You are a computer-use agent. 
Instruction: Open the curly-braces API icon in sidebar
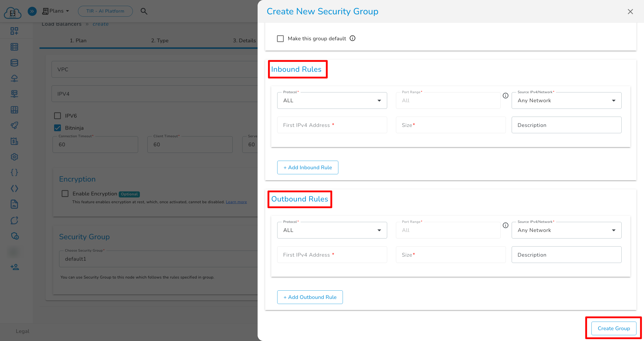[14, 173]
